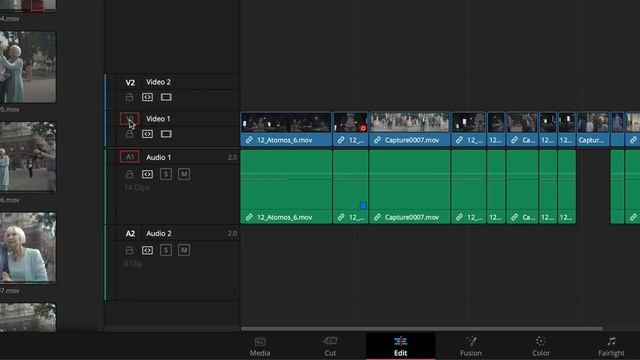Toggle auto track selector on Video 1
Image resolution: width=640 pixels, height=360 pixels.
pos(147,134)
